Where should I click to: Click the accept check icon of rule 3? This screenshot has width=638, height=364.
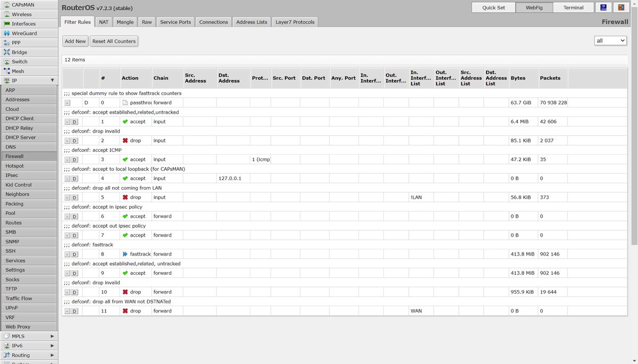point(125,159)
